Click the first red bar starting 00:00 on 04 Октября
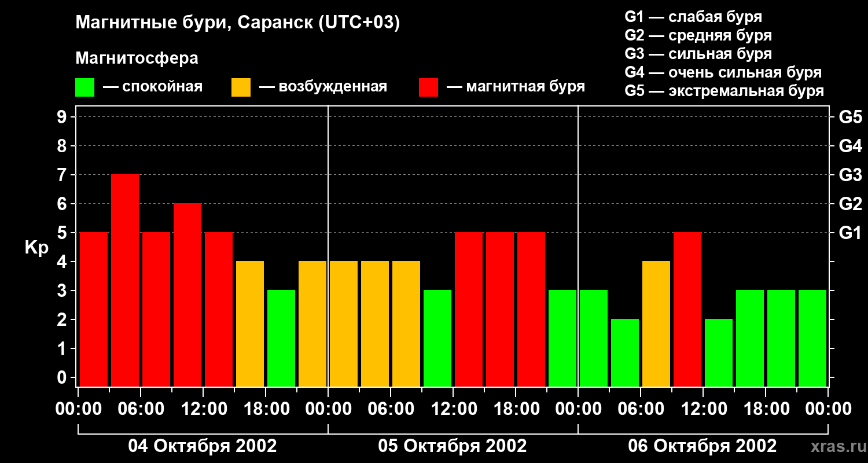Viewport: 868px width, 463px height. click(x=94, y=309)
